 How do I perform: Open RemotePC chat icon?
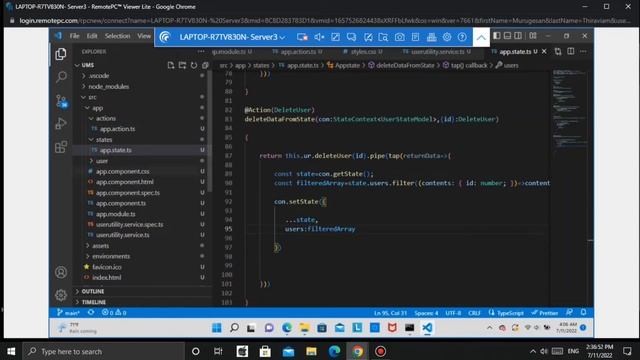[351, 37]
